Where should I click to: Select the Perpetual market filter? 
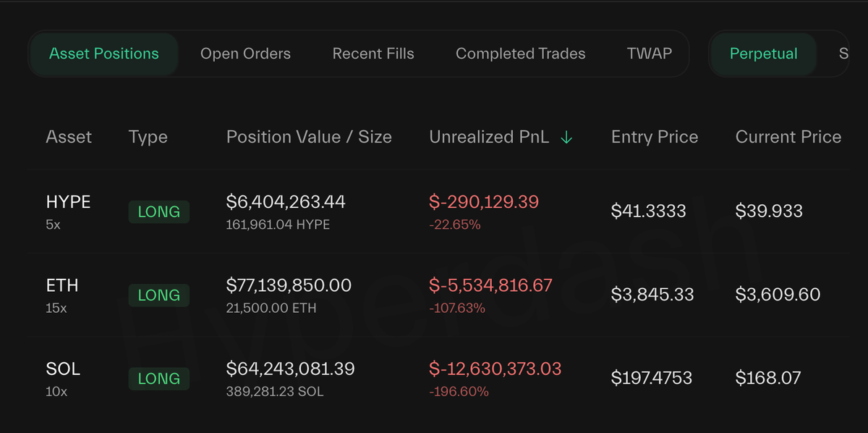(x=763, y=54)
